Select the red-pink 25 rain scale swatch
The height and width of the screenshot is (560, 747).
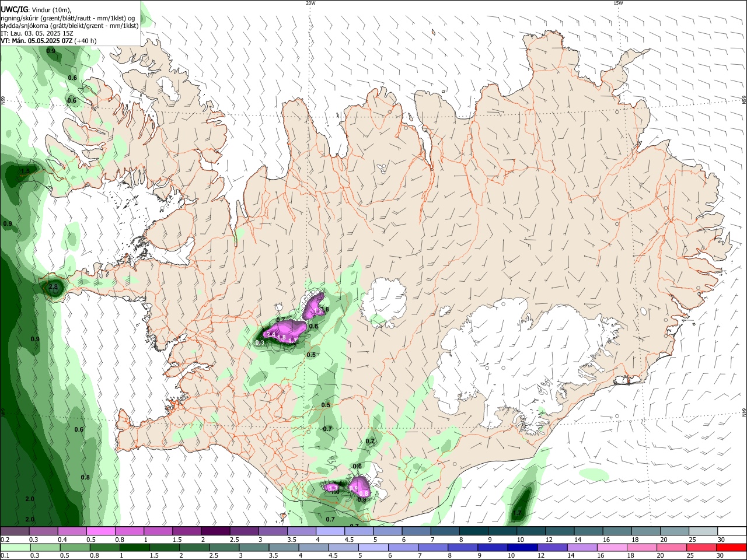click(700, 547)
